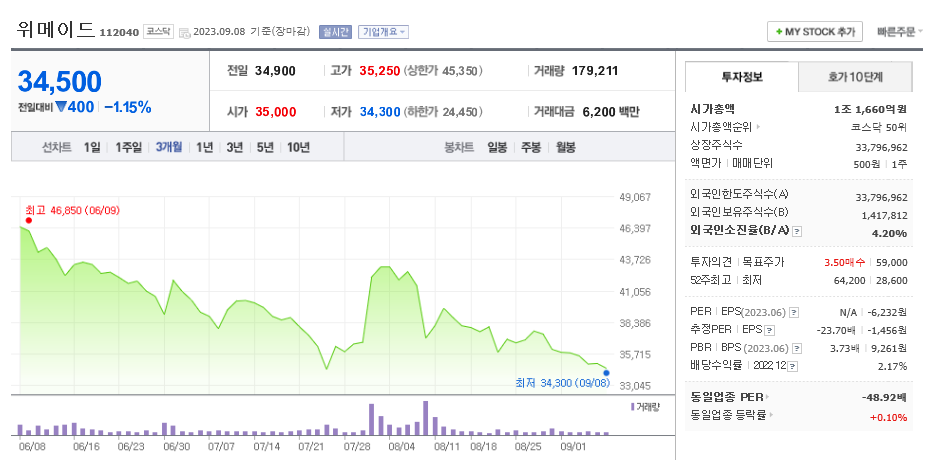Select the 10년 line chart range
Image resolution: width=944 pixels, height=460 pixels.
pos(299,147)
